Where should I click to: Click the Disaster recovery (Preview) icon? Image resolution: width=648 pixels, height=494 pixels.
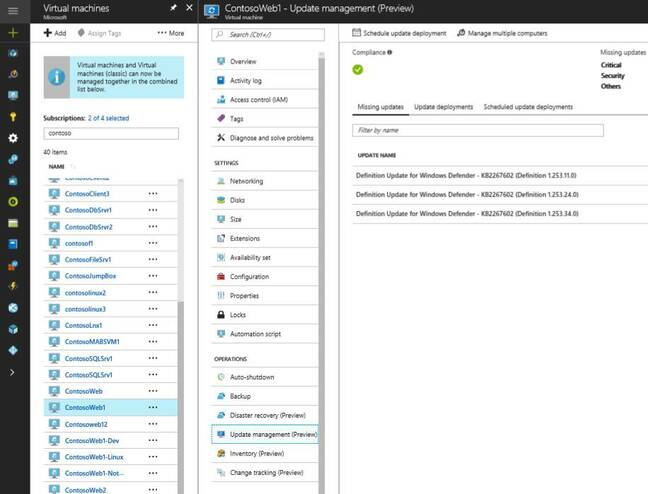point(221,415)
